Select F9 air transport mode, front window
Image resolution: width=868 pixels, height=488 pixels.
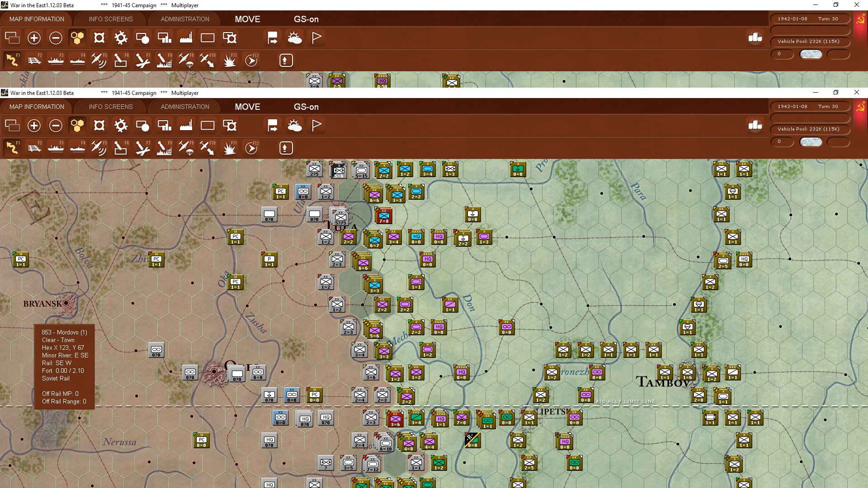(186, 148)
